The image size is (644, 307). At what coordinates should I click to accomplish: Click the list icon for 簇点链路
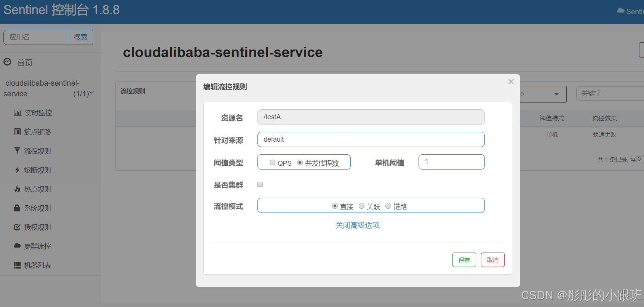[x=17, y=132]
